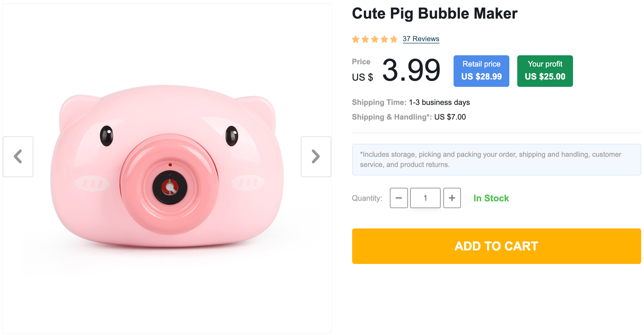Screen dimensions: 644x335
Task: Advance to the next product image
Action: [x=316, y=157]
